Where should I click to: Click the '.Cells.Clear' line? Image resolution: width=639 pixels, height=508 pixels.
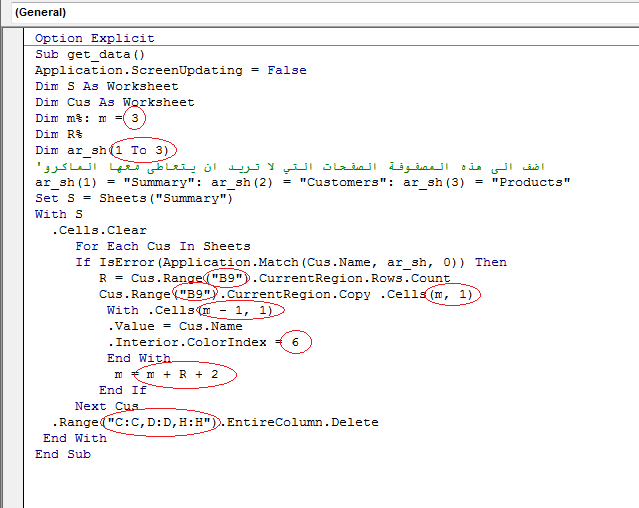pyautogui.click(x=99, y=230)
